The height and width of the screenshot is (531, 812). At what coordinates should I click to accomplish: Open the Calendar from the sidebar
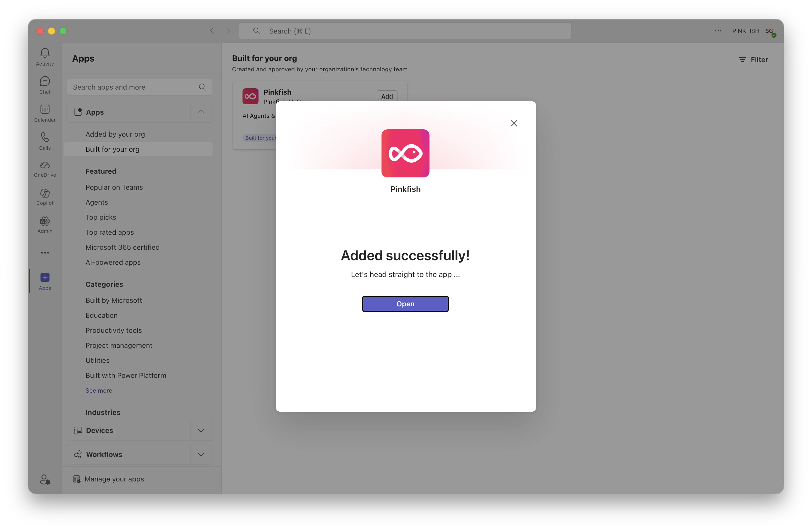[45, 113]
